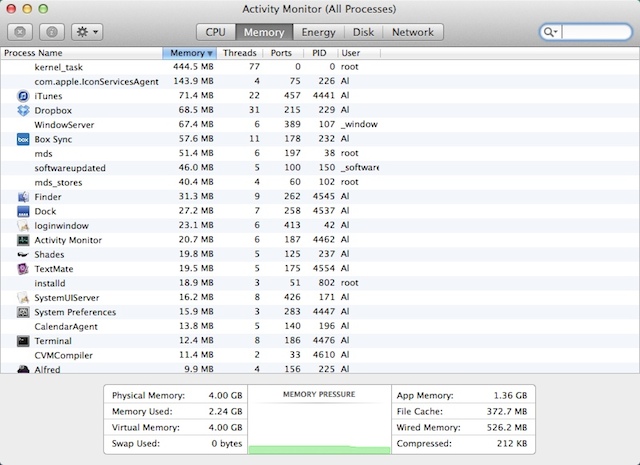This screenshot has width=640, height=465.
Task: Click the Physical Memory 4.00 GB value
Action: click(x=225, y=395)
